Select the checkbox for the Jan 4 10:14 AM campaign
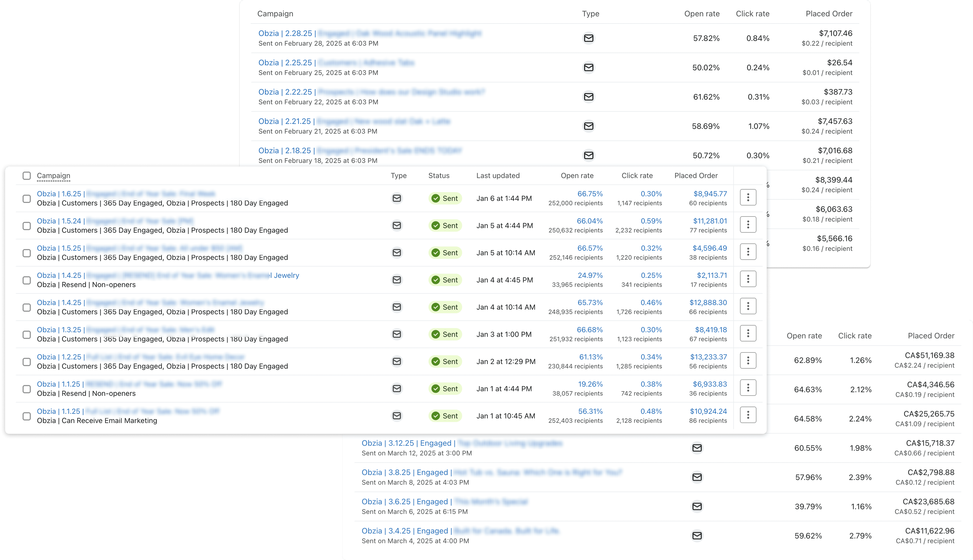Screen dimensions: 973x560 [27, 308]
